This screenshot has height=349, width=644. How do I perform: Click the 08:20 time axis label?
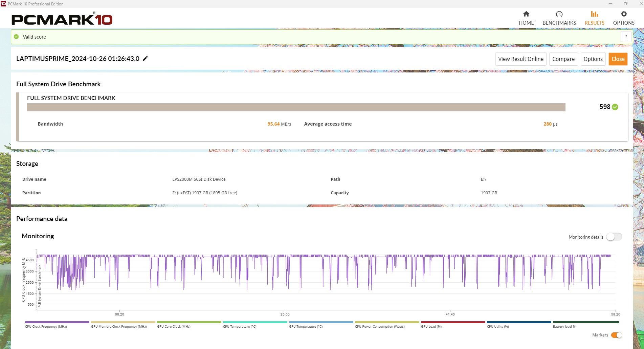click(119, 314)
